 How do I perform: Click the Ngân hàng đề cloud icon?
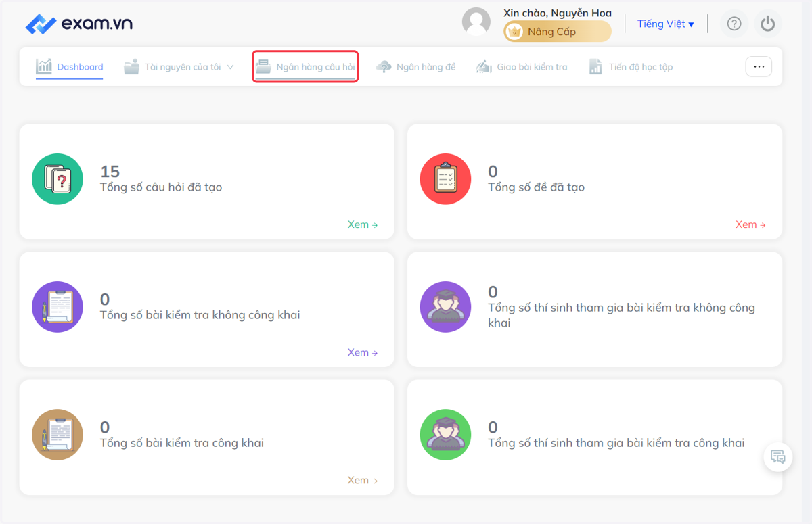click(384, 67)
